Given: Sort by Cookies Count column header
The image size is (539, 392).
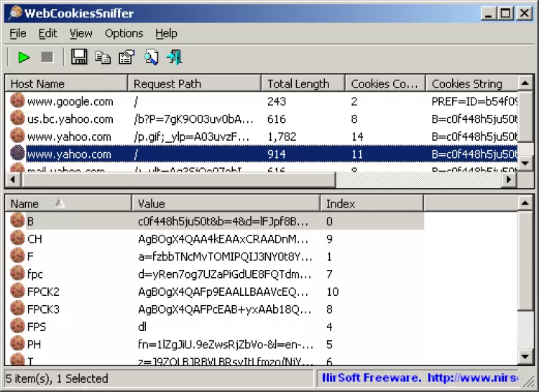Looking at the screenshot, I should point(385,84).
